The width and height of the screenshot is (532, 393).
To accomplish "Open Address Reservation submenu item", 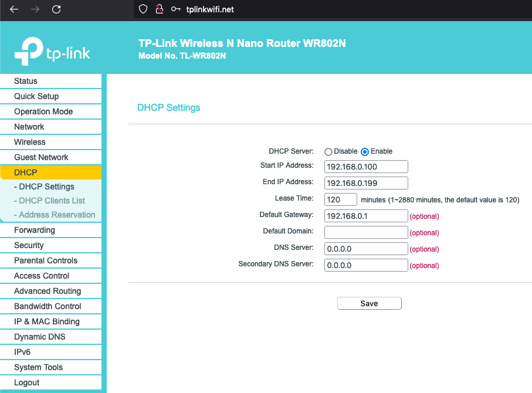I will click(57, 215).
